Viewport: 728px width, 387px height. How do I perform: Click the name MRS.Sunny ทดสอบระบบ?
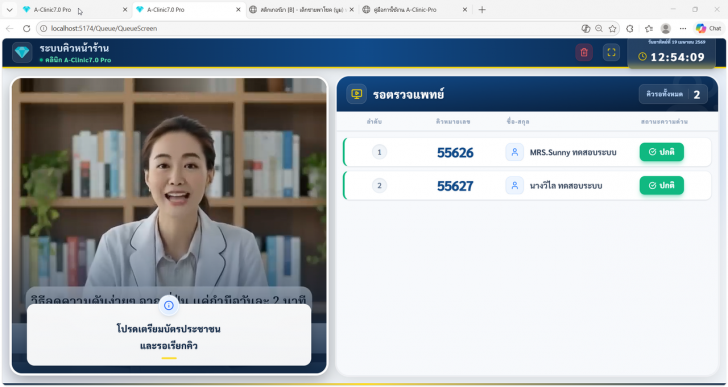pos(573,152)
